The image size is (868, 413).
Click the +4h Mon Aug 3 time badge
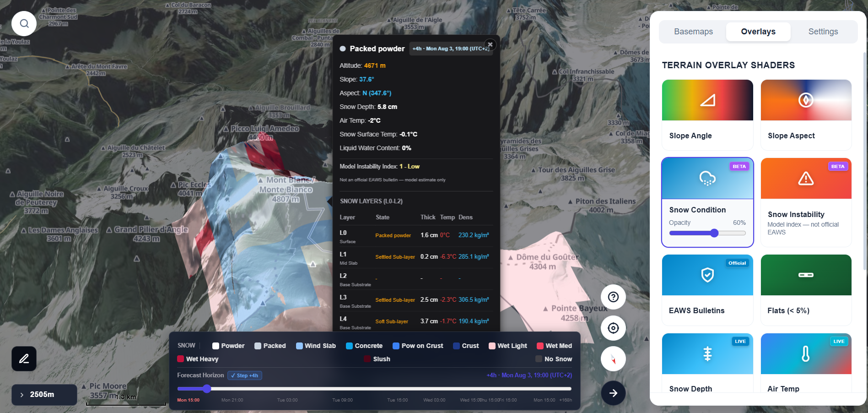[x=451, y=49]
